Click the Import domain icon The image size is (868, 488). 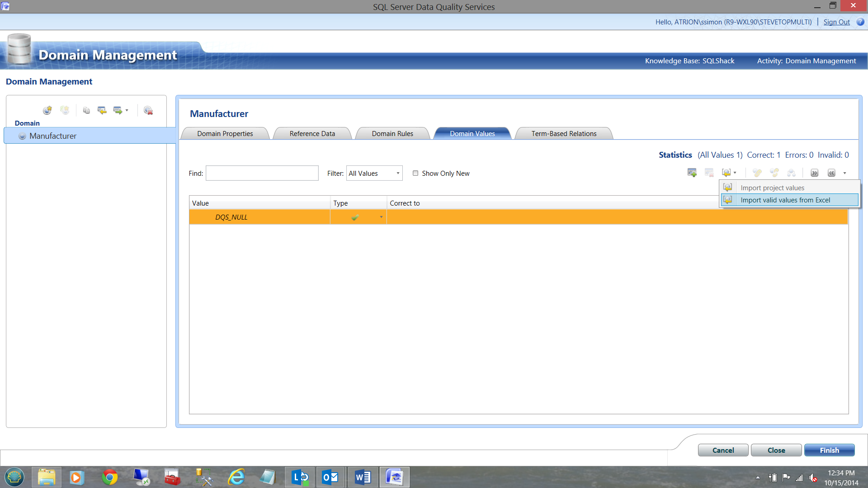(x=102, y=110)
